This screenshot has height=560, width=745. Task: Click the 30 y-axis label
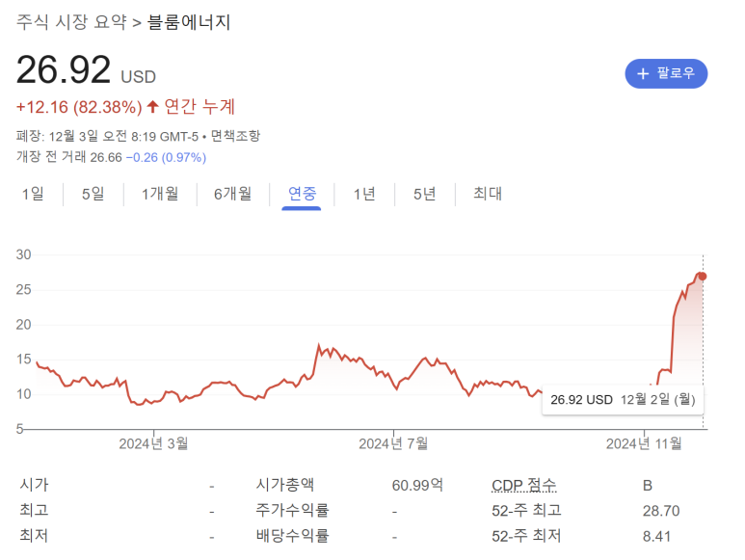(x=23, y=254)
